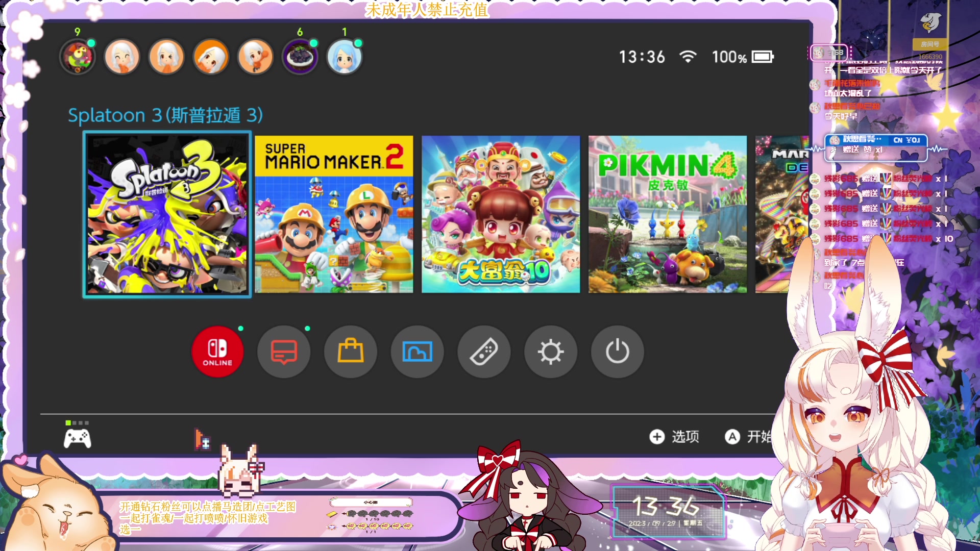
Task: Select the Super Mario Maker 2 tile
Action: pos(334,214)
